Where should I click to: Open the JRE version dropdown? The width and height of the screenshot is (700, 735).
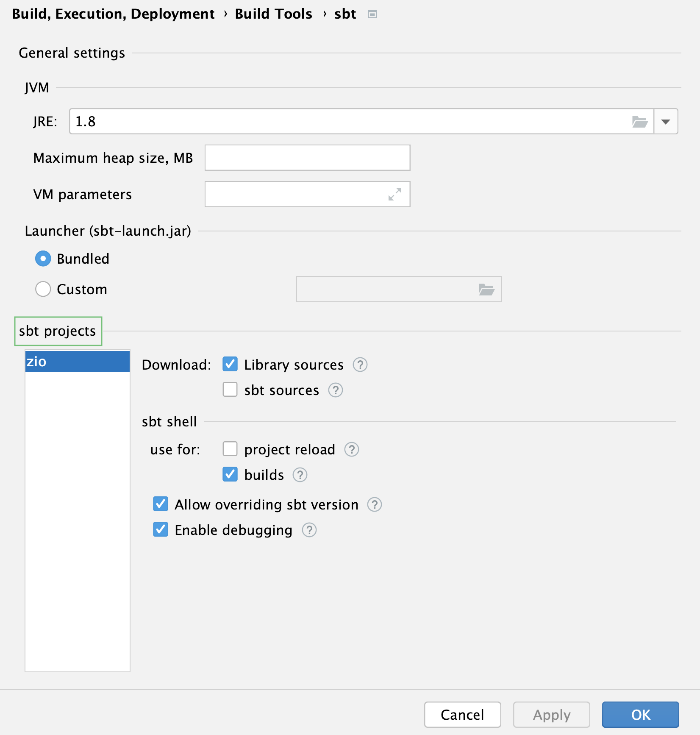(665, 122)
